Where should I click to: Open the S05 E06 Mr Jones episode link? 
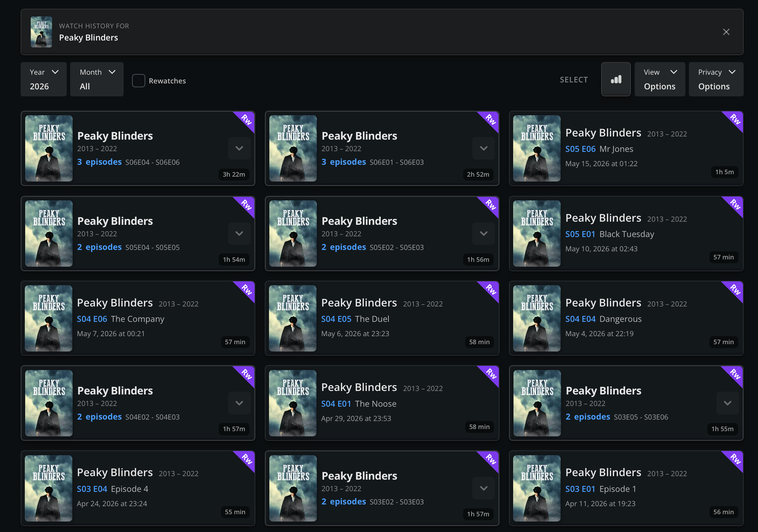pos(599,149)
